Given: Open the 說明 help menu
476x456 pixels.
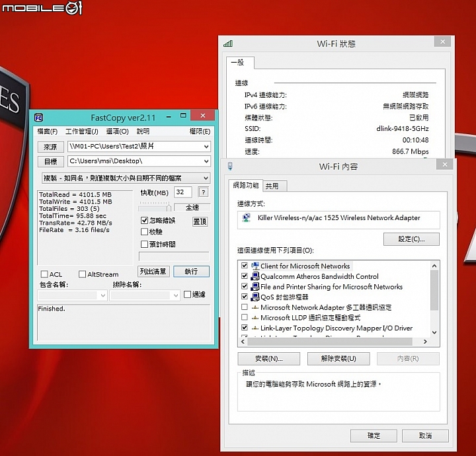Looking at the screenshot, I should 143,132.
